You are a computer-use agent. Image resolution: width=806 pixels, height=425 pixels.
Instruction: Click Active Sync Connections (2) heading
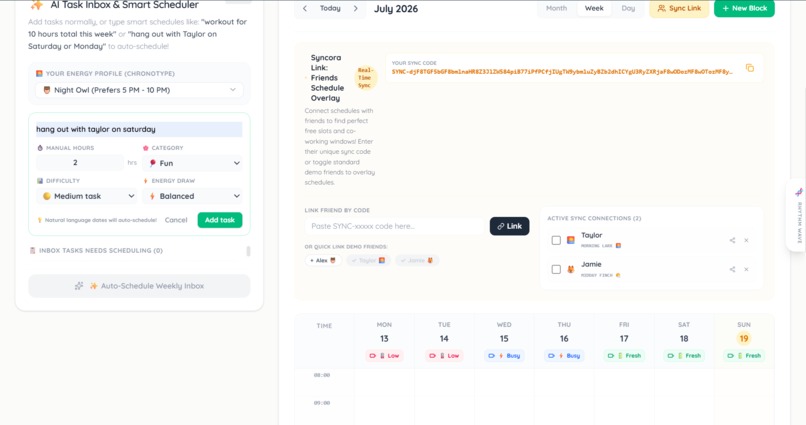coord(594,218)
